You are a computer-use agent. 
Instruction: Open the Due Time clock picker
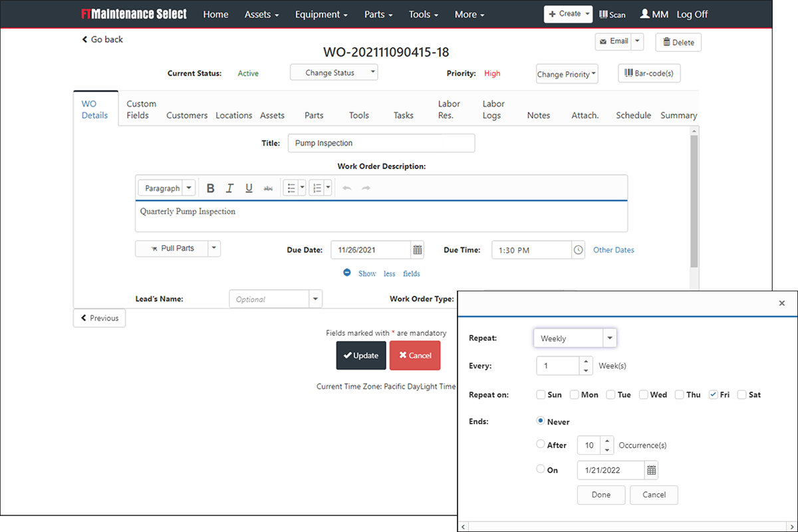(x=578, y=250)
